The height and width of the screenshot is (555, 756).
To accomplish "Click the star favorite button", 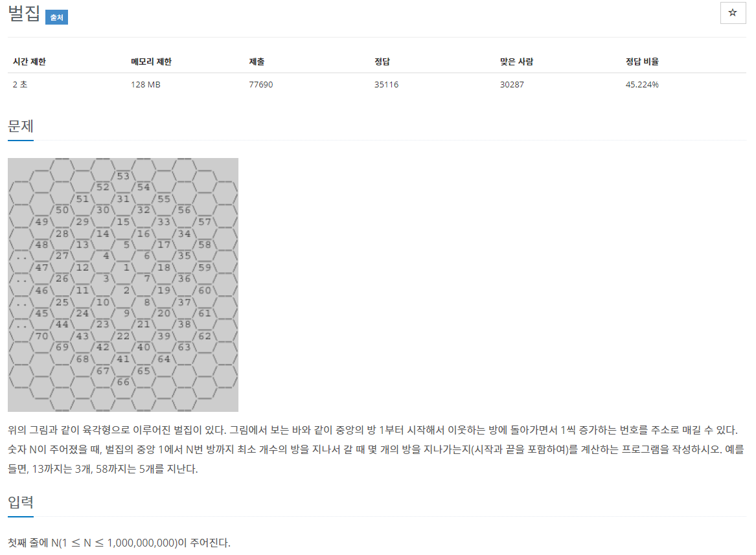I will pyautogui.click(x=733, y=13).
